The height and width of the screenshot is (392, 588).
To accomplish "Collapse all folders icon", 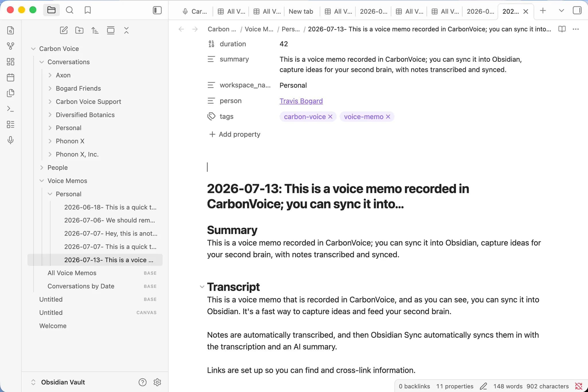I will (126, 30).
